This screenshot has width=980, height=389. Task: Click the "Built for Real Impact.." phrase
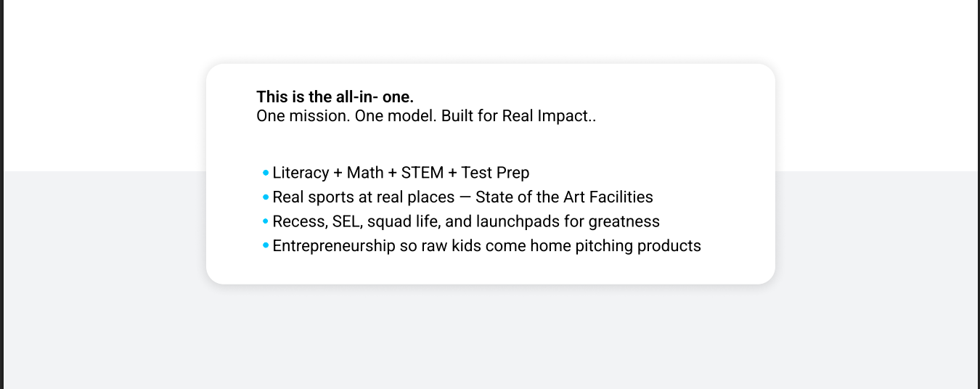tap(518, 116)
